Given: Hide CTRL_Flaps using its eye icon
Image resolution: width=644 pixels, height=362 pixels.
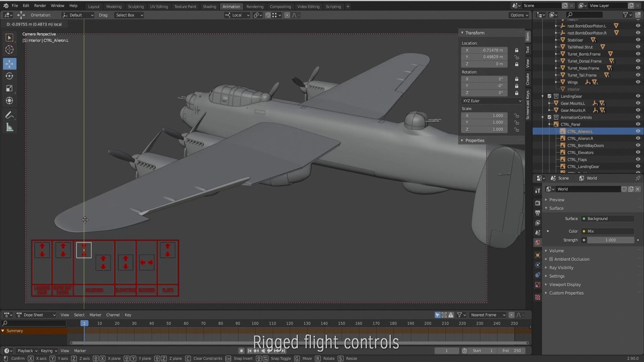Looking at the screenshot, I should tap(638, 160).
